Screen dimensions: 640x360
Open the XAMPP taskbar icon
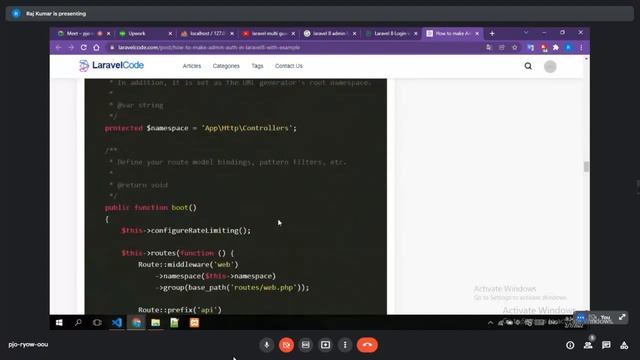(x=194, y=322)
